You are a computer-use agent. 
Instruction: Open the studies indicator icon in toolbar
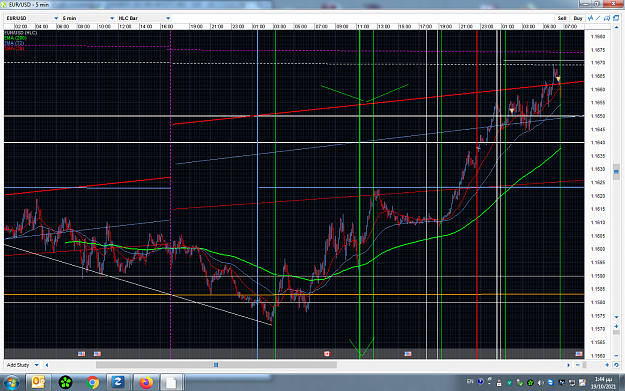click(x=590, y=18)
